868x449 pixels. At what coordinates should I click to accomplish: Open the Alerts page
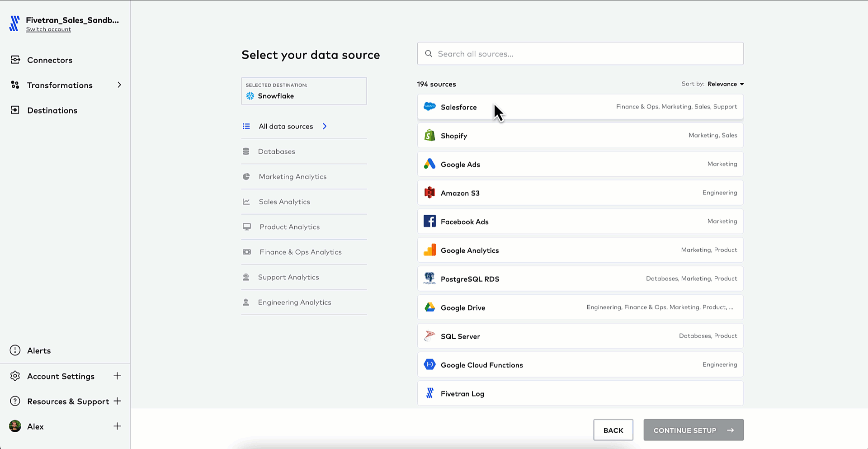[x=39, y=350]
